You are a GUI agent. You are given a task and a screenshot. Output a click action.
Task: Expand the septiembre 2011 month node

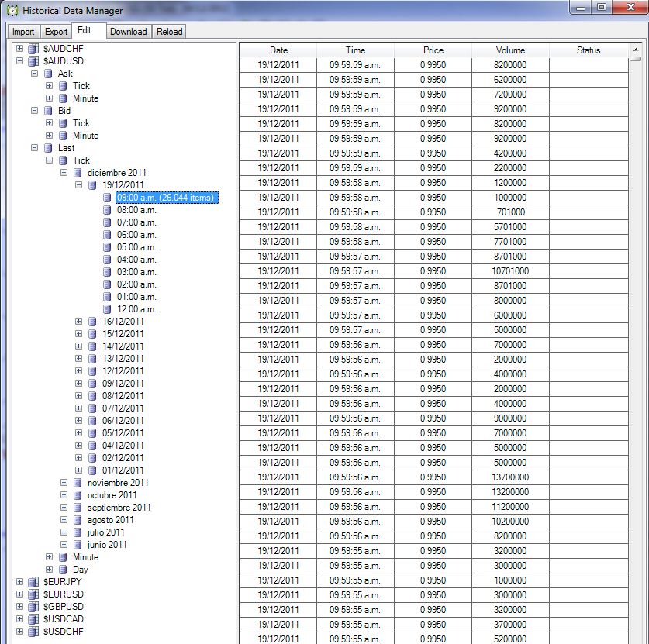coord(64,508)
